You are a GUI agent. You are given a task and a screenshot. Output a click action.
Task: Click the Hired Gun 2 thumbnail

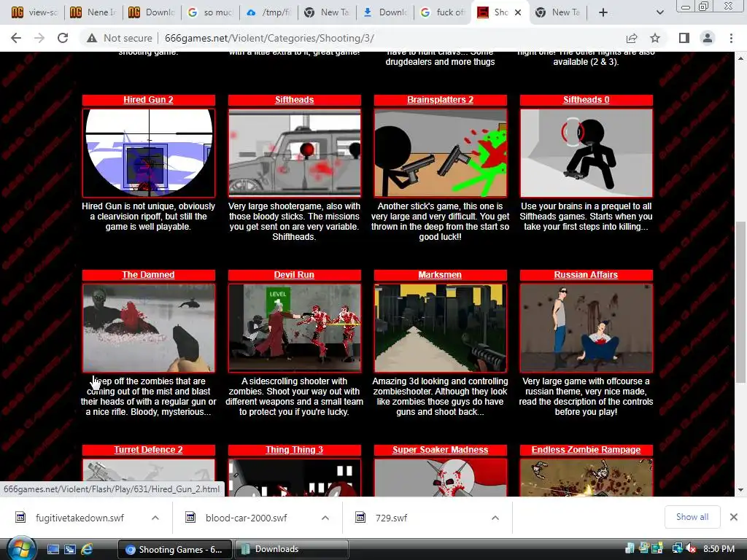149,153
